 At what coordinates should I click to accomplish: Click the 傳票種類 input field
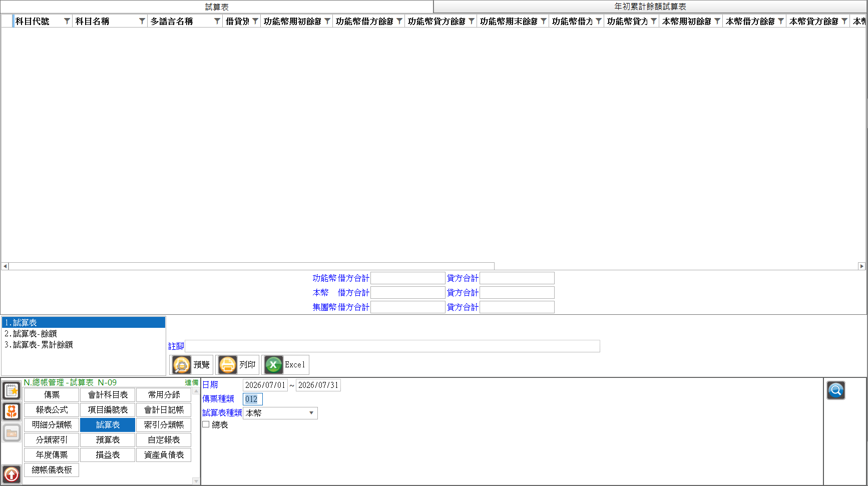[252, 399]
